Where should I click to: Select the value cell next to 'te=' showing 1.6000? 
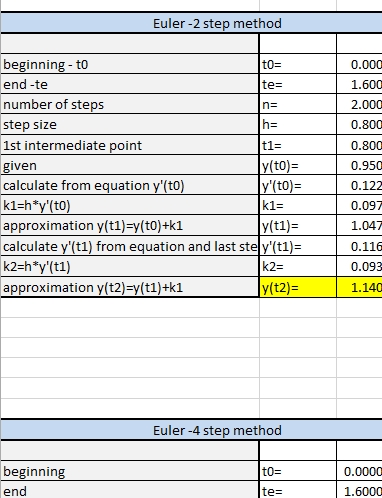(360, 490)
